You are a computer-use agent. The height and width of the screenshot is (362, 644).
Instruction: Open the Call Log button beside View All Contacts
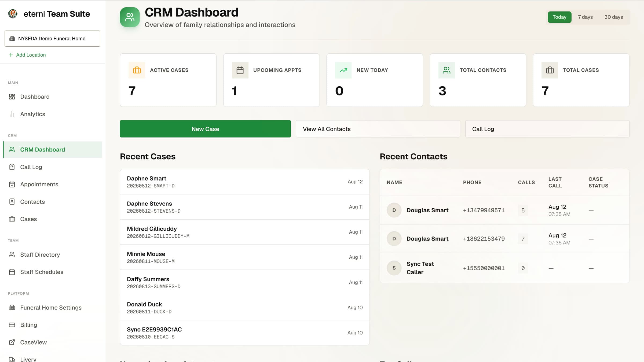tap(547, 129)
